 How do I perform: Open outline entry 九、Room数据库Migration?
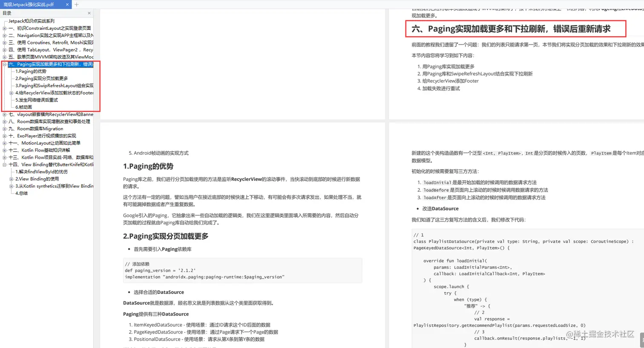[x=36, y=129]
